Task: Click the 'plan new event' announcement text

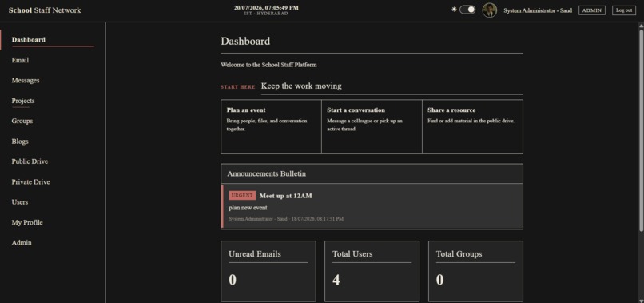Action: [x=248, y=208]
